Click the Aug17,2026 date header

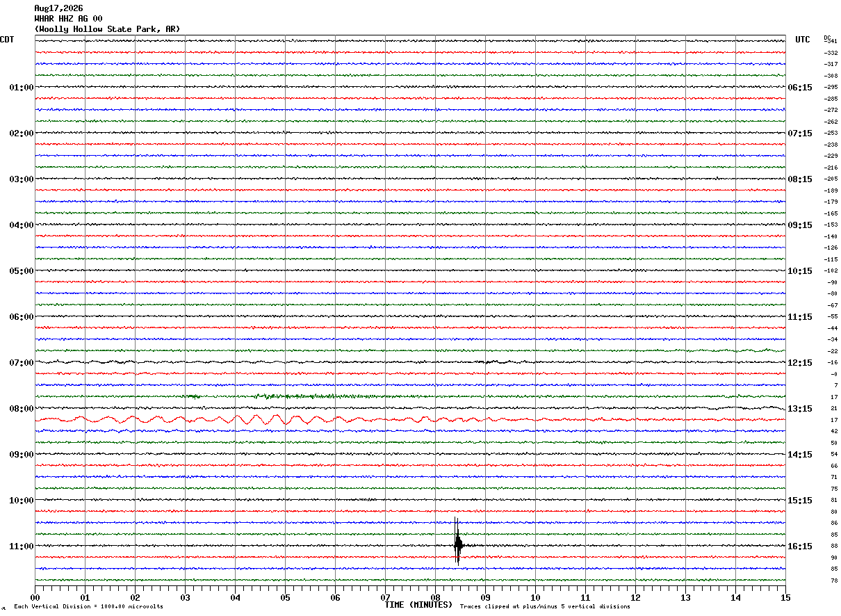click(x=58, y=8)
